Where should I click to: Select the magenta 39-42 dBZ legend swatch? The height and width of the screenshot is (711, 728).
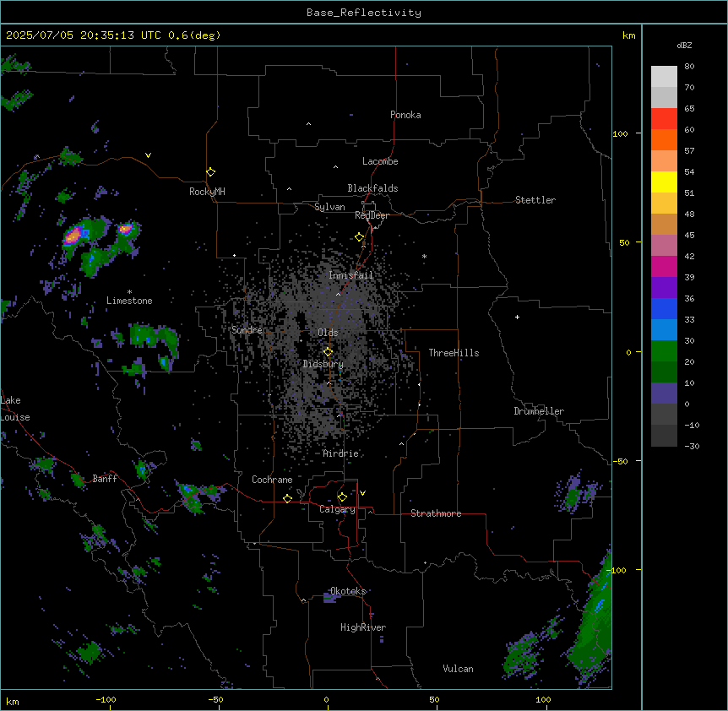[x=664, y=266]
